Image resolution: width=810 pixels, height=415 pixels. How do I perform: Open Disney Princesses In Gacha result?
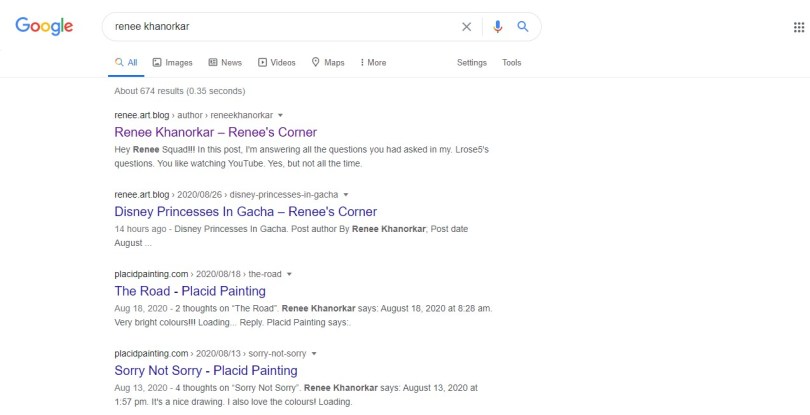pos(245,212)
